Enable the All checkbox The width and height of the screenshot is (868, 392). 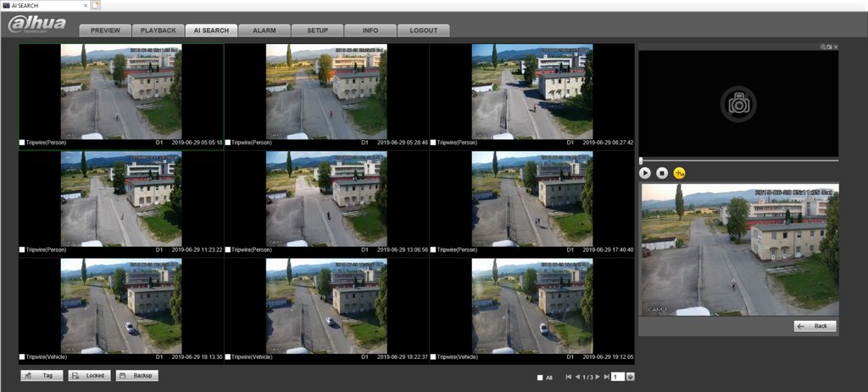[x=540, y=377]
